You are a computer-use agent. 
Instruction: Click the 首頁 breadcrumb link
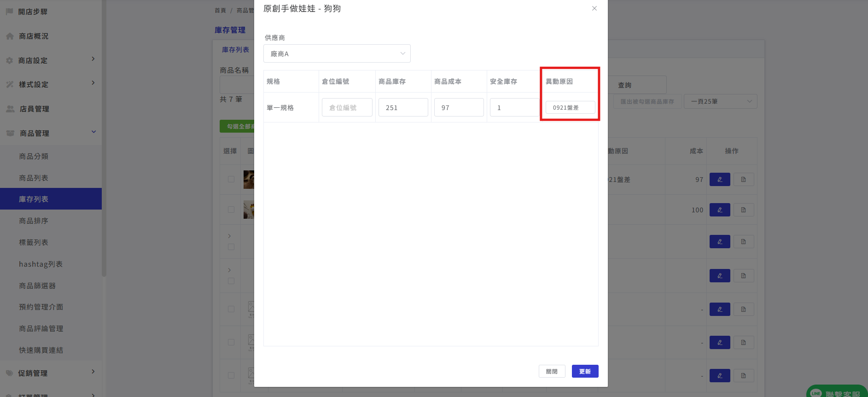(x=221, y=10)
